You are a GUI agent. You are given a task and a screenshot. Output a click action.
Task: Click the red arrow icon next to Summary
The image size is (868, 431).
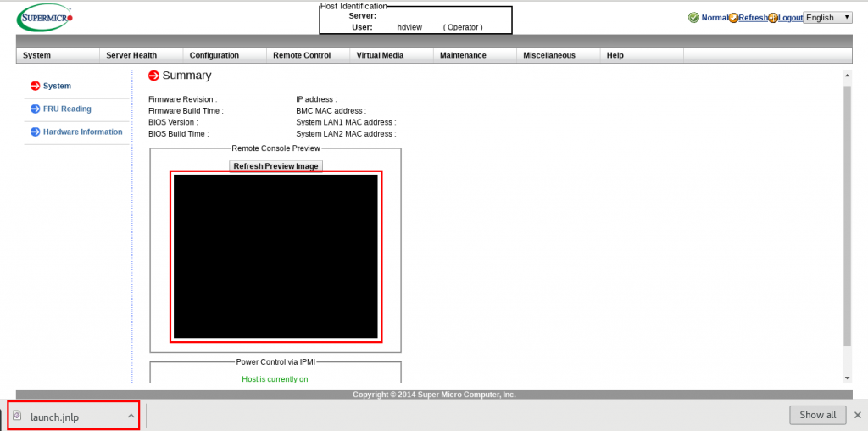coord(154,76)
